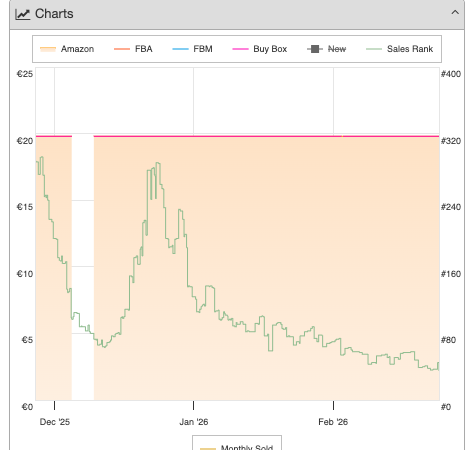The width and height of the screenshot is (474, 450).
Task: Click the #80 rank axis label
Action: 448,340
